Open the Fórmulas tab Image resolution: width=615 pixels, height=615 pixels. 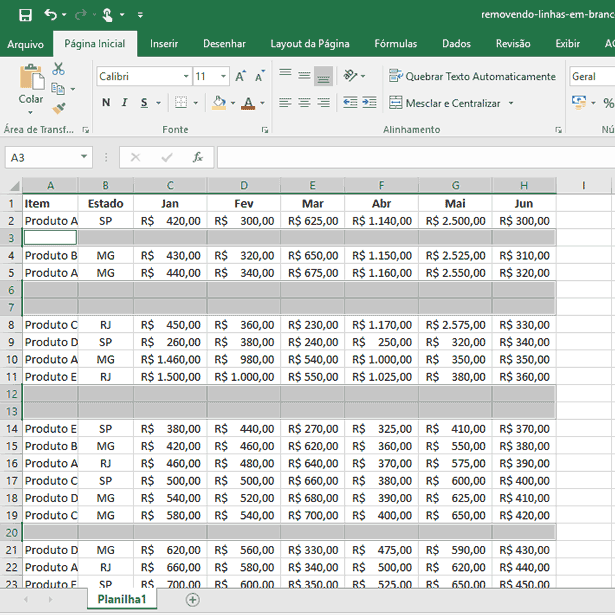pyautogui.click(x=395, y=44)
